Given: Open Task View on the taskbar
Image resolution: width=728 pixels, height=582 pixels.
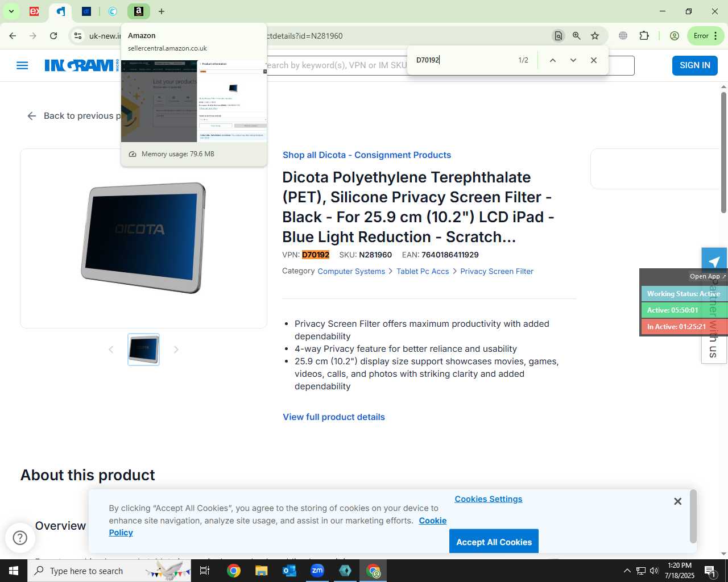Looking at the screenshot, I should [x=205, y=571].
